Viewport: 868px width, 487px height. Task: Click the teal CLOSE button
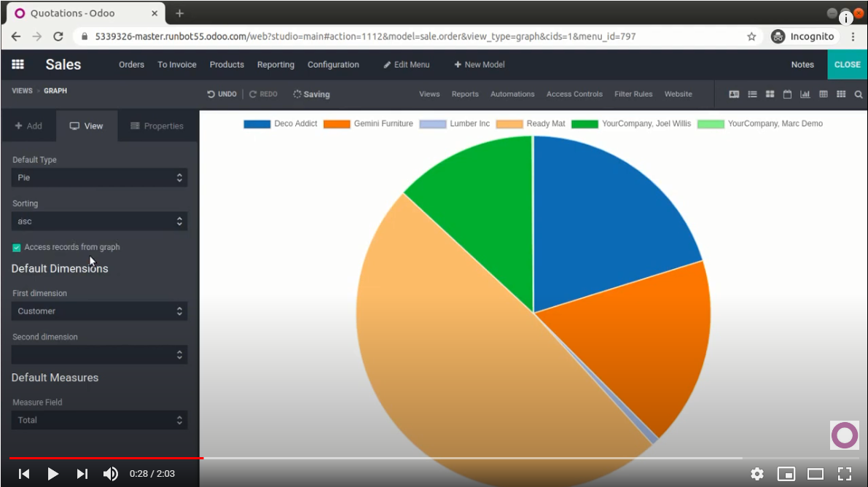point(847,65)
